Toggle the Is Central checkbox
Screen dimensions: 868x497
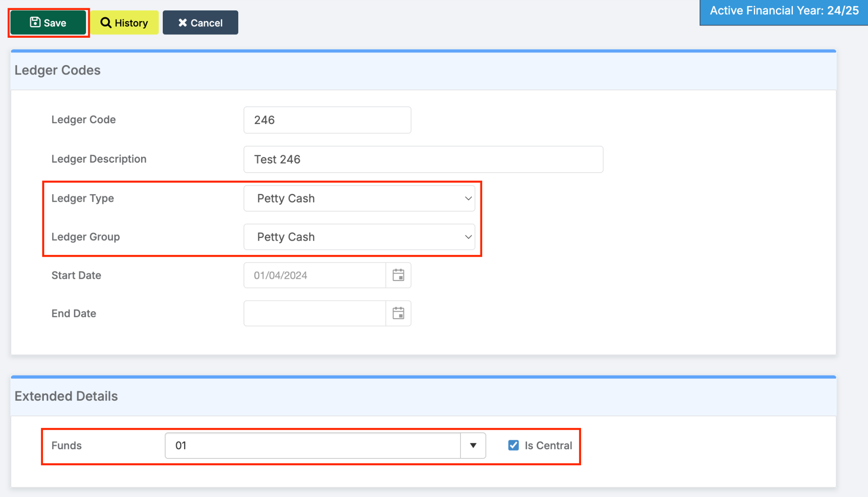[513, 445]
